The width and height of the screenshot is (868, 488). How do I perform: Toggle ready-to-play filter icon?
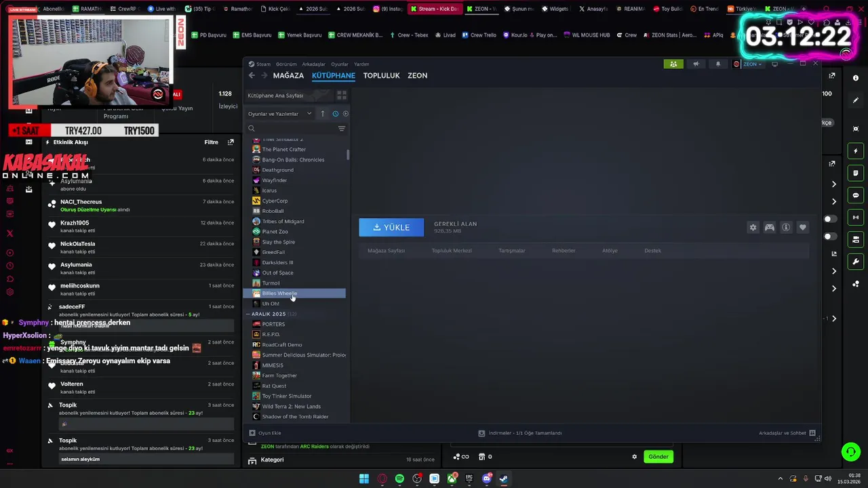click(x=345, y=114)
